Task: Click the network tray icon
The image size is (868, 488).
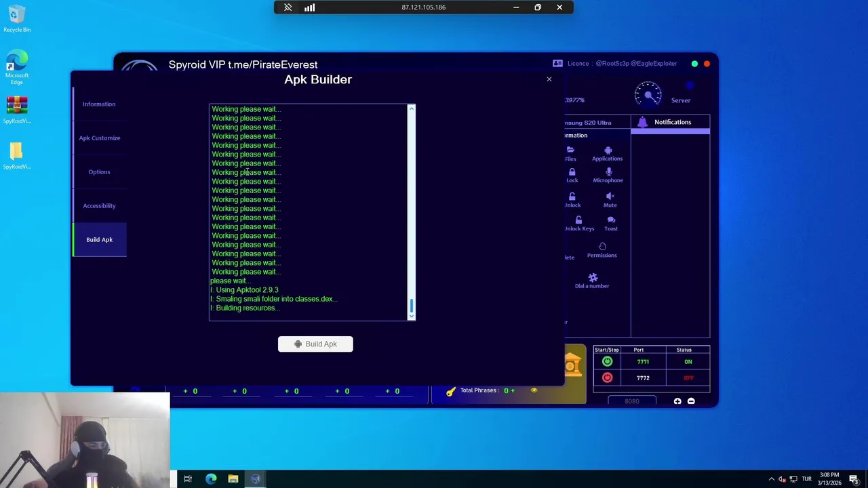Action: tap(793, 479)
